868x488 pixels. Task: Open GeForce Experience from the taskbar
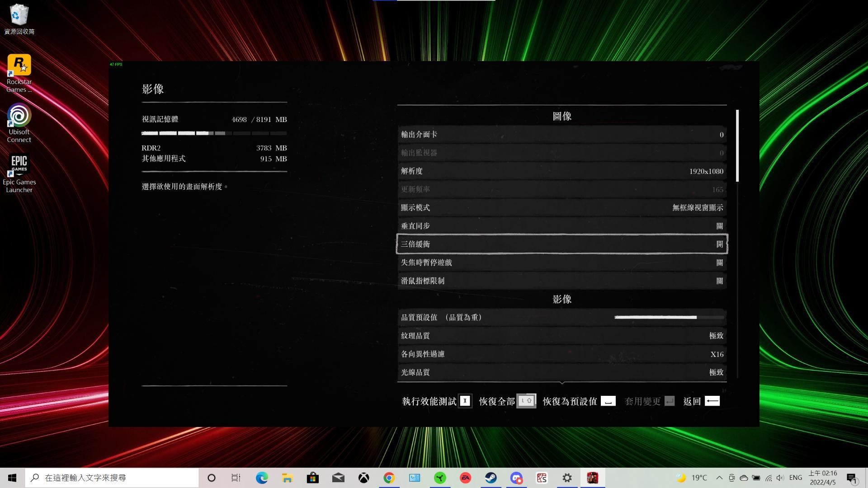440,478
